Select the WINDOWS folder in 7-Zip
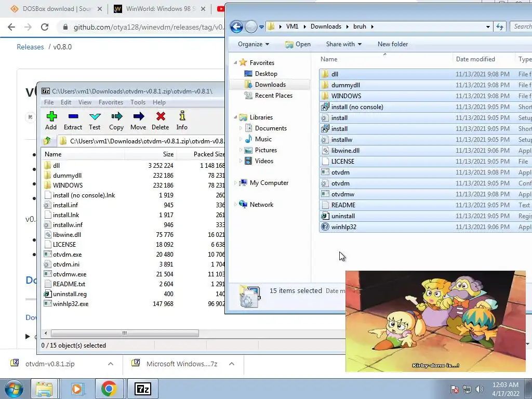The width and height of the screenshot is (532, 399). (x=68, y=185)
